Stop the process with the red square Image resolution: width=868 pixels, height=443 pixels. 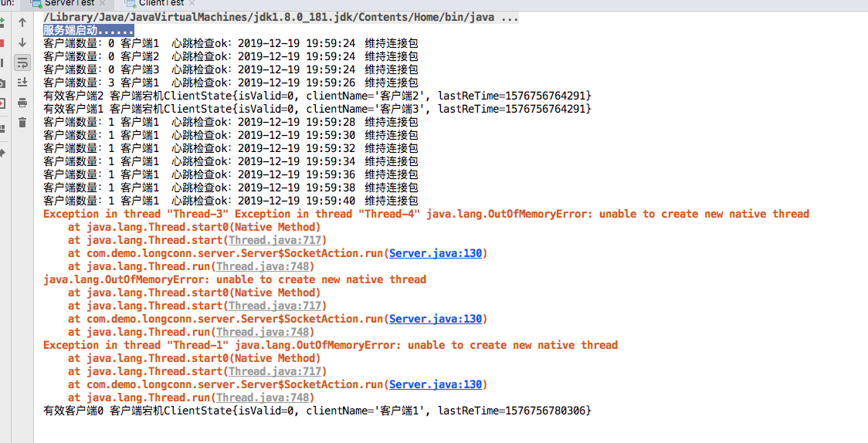[x=2, y=42]
